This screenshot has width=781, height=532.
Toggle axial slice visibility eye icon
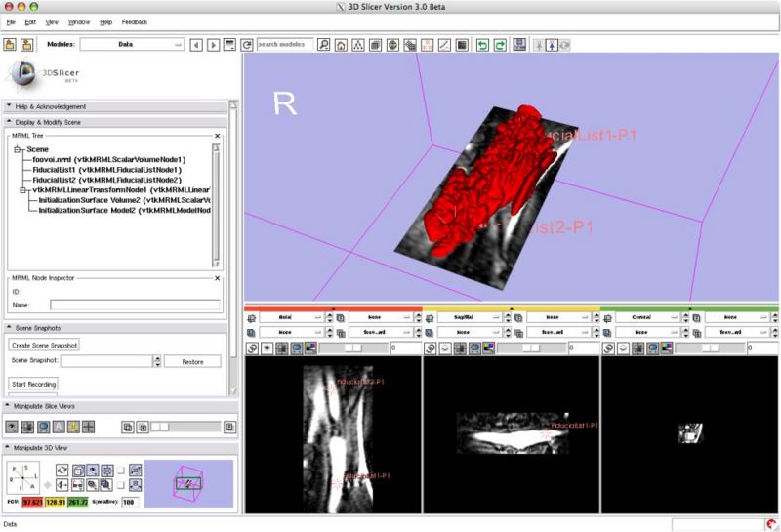pos(267,348)
